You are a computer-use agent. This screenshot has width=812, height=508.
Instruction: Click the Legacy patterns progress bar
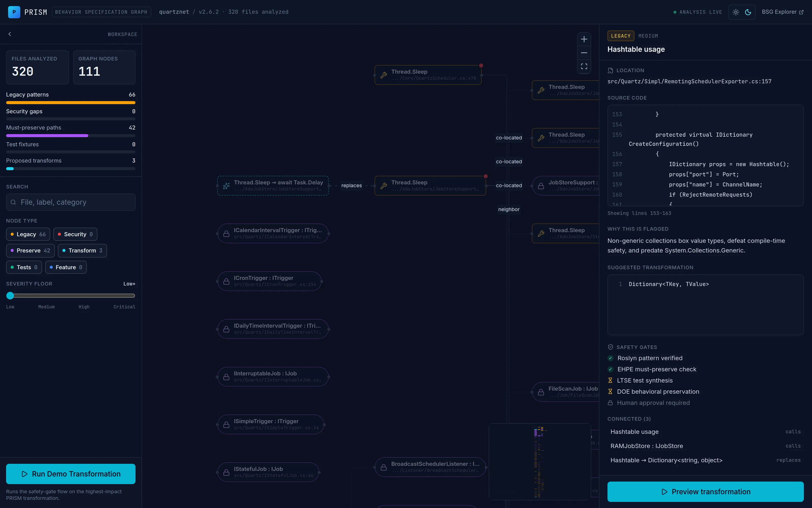71,102
